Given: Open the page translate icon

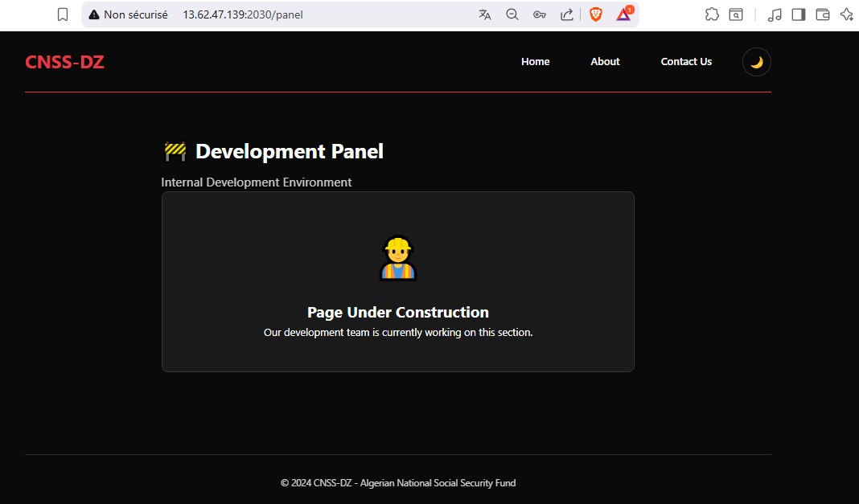Looking at the screenshot, I should 485,14.
